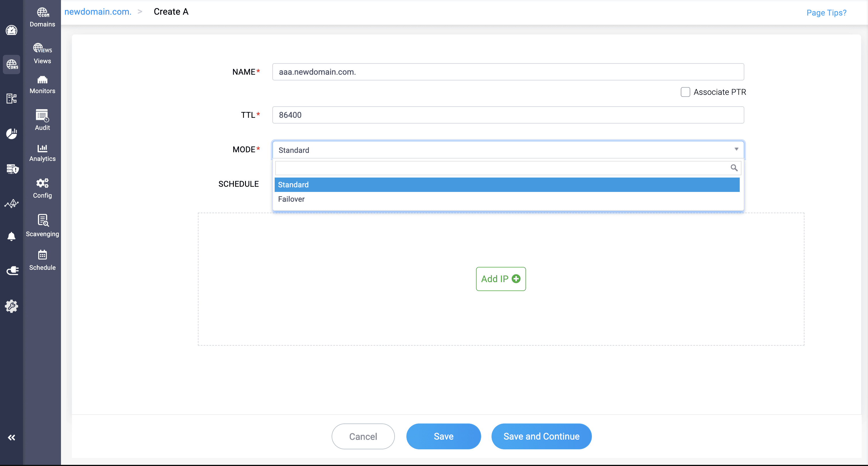The width and height of the screenshot is (868, 466).
Task: Open the Analytics sidebar icon
Action: pyautogui.click(x=42, y=148)
